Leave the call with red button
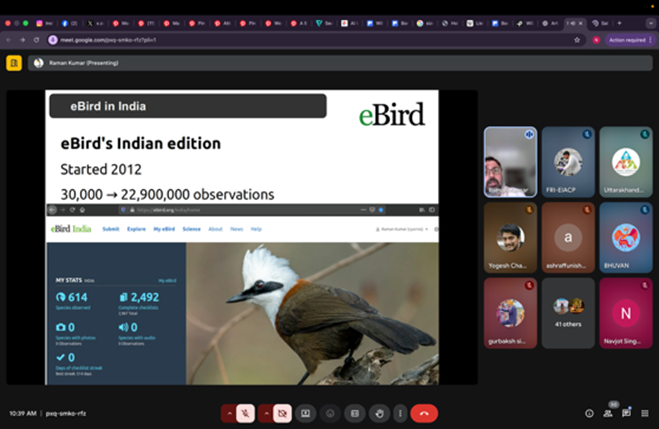659x429 pixels. click(x=425, y=413)
